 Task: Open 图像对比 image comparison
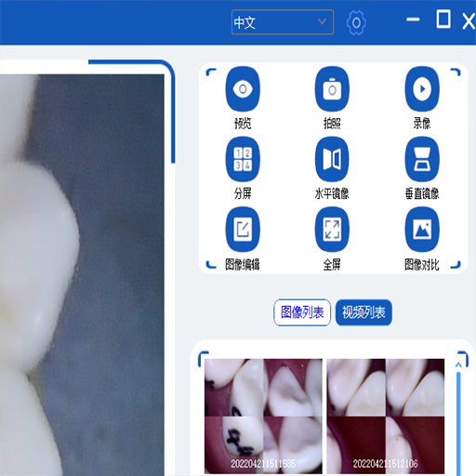(x=422, y=230)
